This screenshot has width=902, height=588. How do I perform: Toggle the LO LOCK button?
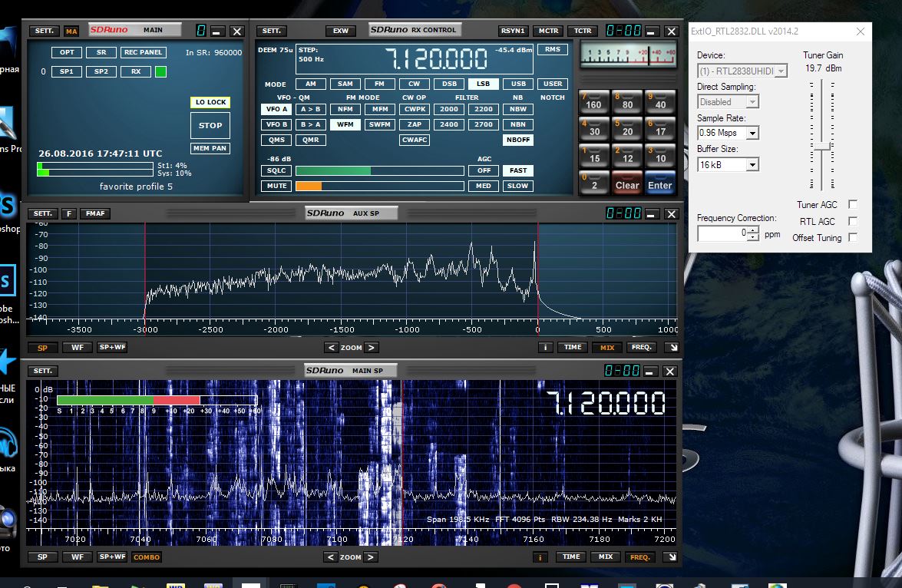pos(210,102)
